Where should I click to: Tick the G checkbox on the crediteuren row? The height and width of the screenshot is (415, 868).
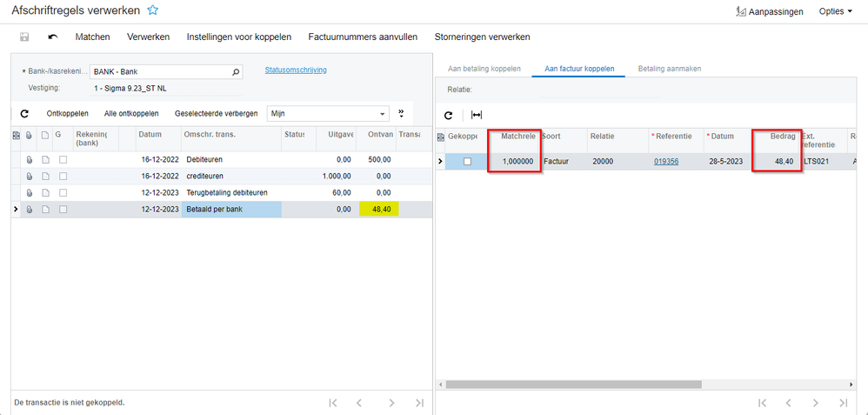63,177
